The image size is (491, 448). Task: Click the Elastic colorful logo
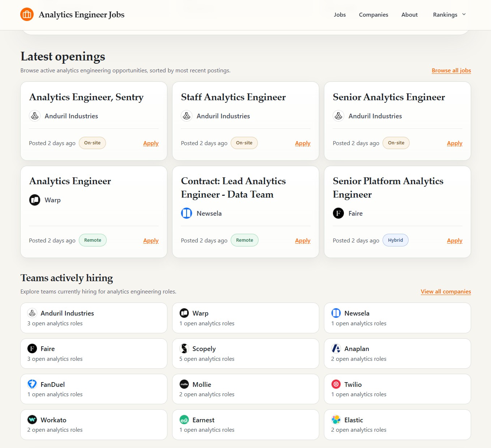coord(336,420)
